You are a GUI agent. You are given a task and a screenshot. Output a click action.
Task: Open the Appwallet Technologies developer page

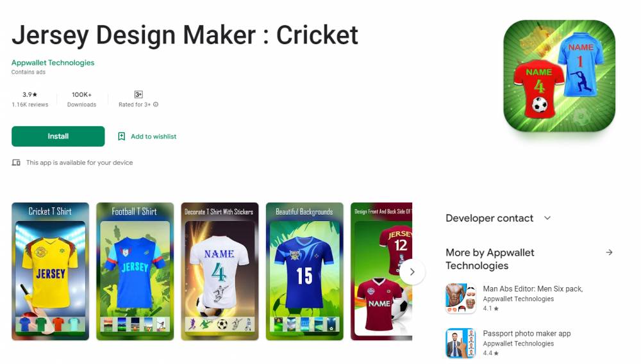(53, 63)
